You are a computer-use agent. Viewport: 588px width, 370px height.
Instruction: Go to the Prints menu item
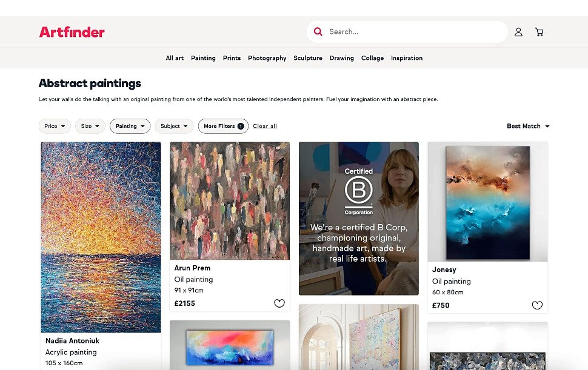point(232,58)
